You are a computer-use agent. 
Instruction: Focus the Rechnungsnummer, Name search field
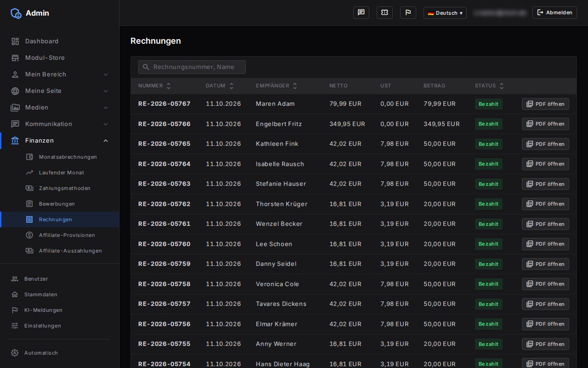pos(192,67)
